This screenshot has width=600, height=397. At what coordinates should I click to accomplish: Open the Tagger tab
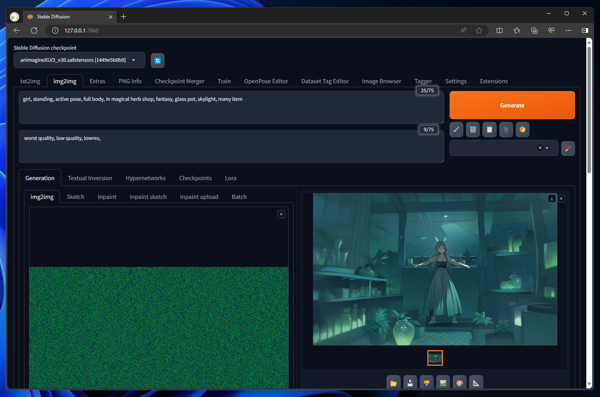pos(423,81)
